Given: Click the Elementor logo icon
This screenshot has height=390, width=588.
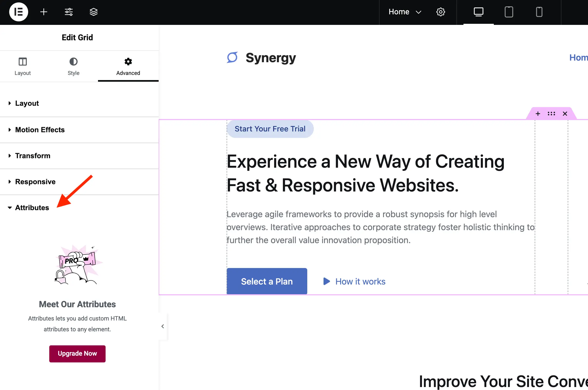Looking at the screenshot, I should (18, 12).
